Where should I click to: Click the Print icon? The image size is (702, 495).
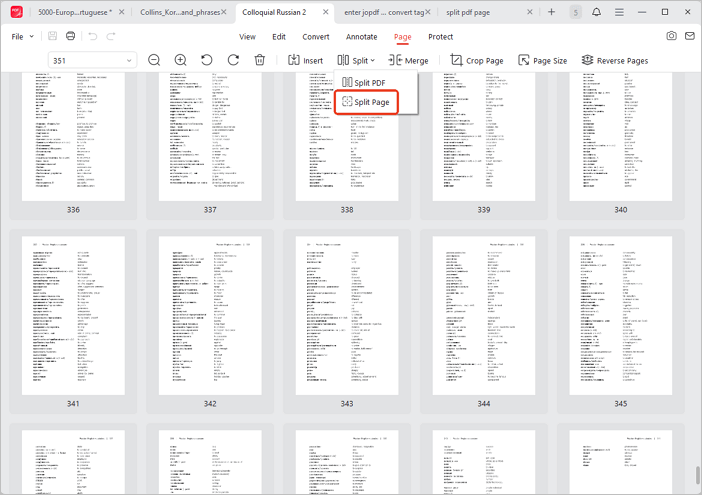(x=70, y=36)
